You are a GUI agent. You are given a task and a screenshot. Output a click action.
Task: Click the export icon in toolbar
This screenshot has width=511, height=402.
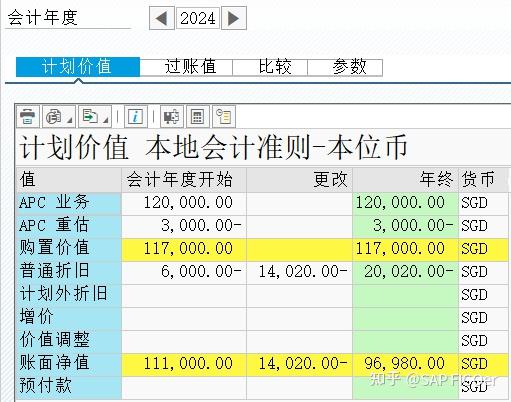pyautogui.click(x=90, y=116)
